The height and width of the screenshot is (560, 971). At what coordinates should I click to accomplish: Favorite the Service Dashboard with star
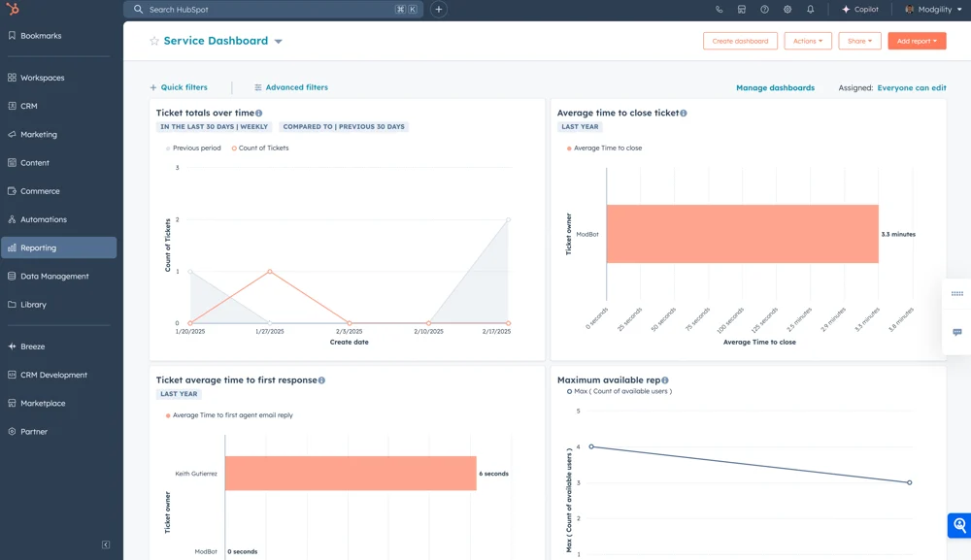154,41
